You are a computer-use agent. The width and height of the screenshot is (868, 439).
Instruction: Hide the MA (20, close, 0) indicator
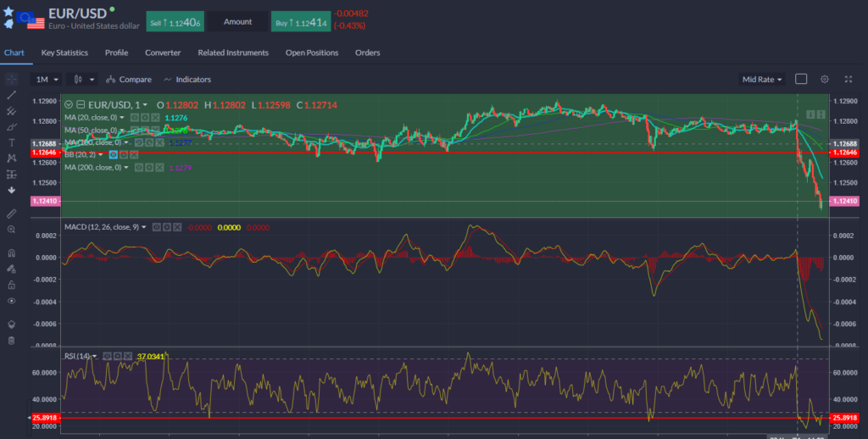136,118
